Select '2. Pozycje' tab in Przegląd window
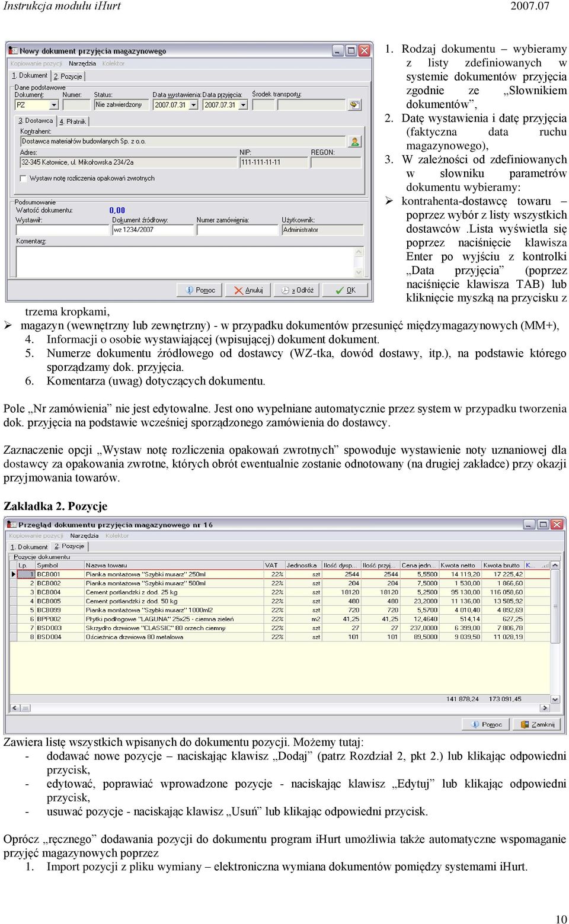 [69, 546]
